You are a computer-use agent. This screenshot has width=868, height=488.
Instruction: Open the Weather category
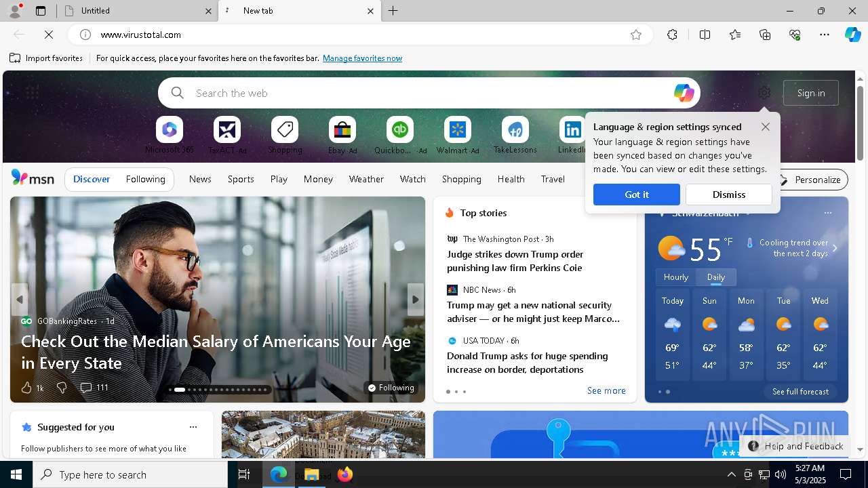pos(366,179)
